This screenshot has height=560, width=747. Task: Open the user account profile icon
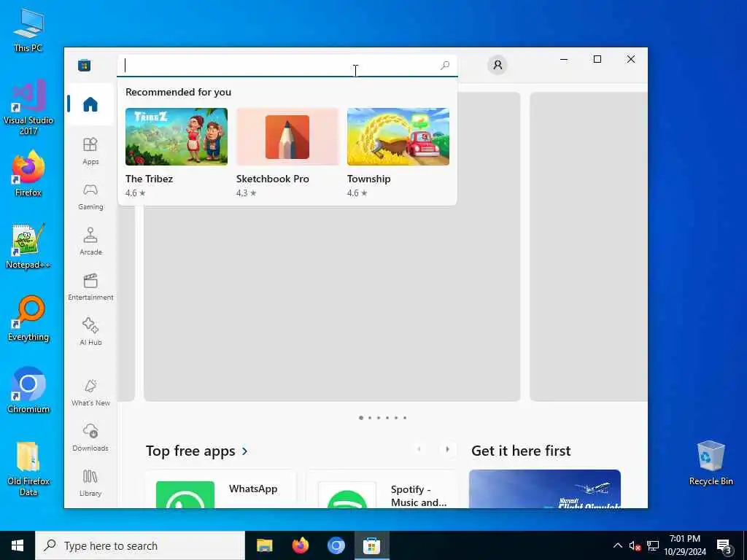498,65
